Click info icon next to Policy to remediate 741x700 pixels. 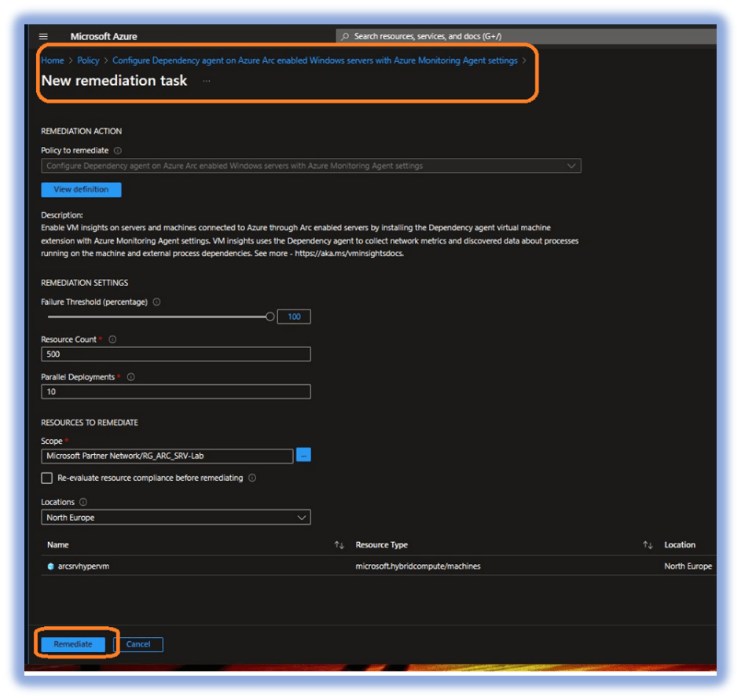(118, 150)
